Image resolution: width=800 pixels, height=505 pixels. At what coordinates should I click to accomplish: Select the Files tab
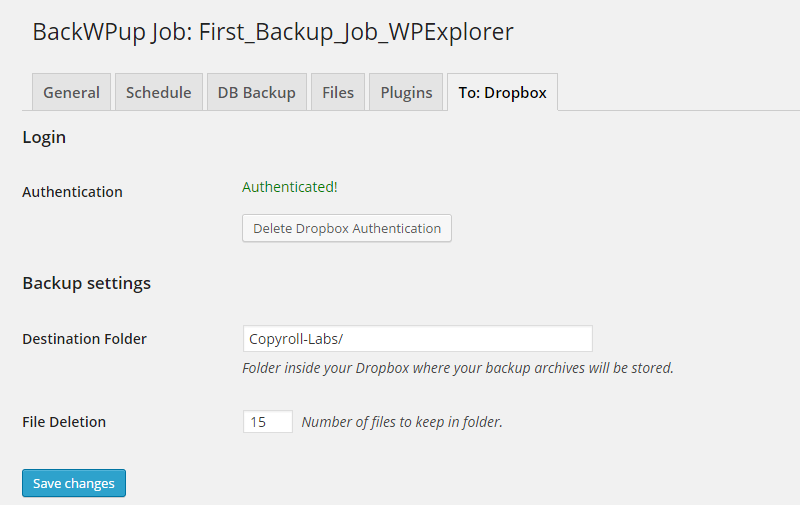338,92
